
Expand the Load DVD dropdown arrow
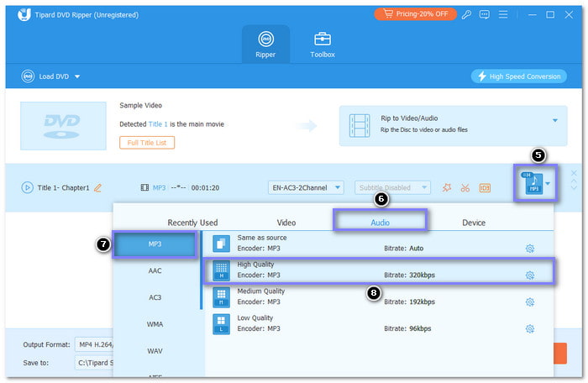(x=77, y=76)
